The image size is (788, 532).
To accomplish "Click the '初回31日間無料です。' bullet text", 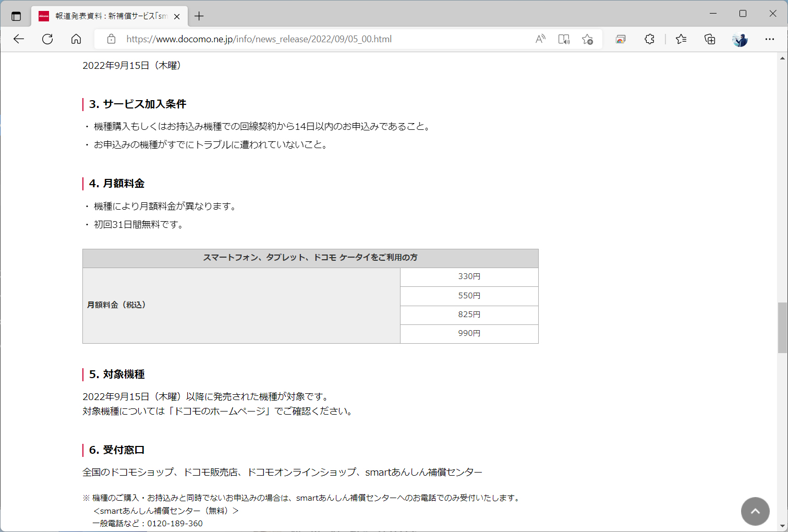I will tap(139, 225).
